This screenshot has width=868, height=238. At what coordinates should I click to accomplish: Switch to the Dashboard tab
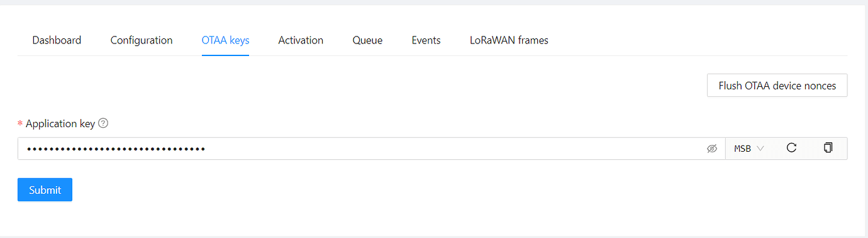(x=57, y=40)
